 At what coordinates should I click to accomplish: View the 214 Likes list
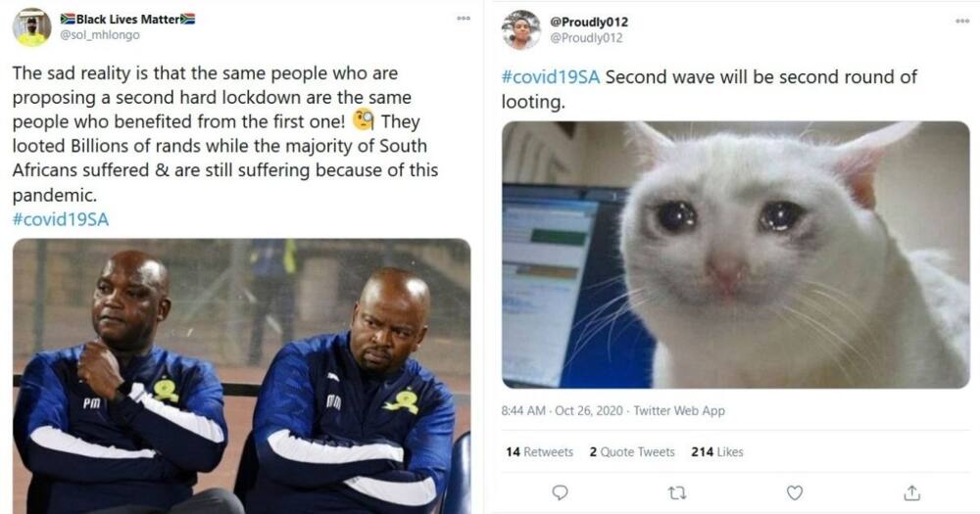(717, 451)
